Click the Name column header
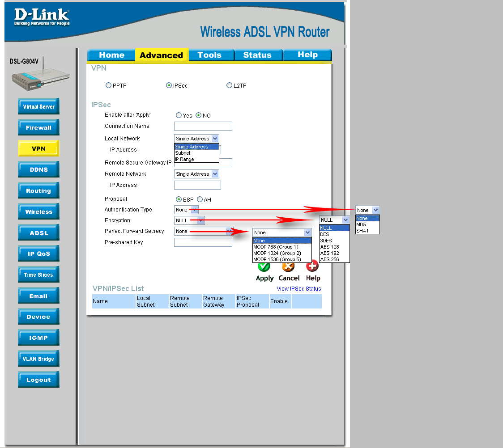This screenshot has width=503, height=448. pyautogui.click(x=114, y=301)
